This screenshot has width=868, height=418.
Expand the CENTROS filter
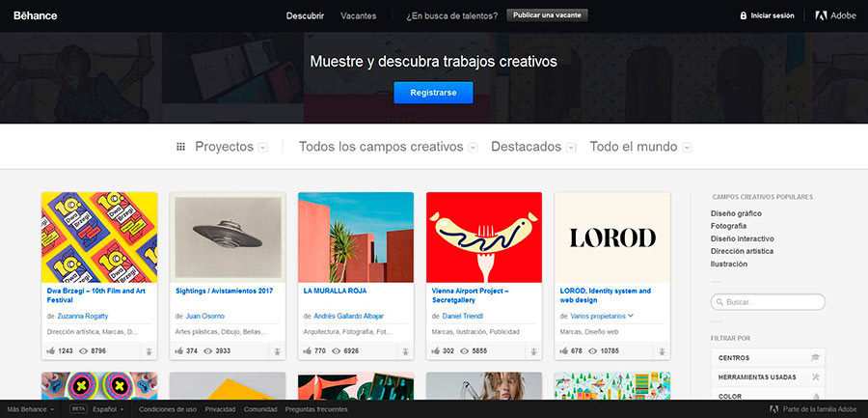point(768,357)
